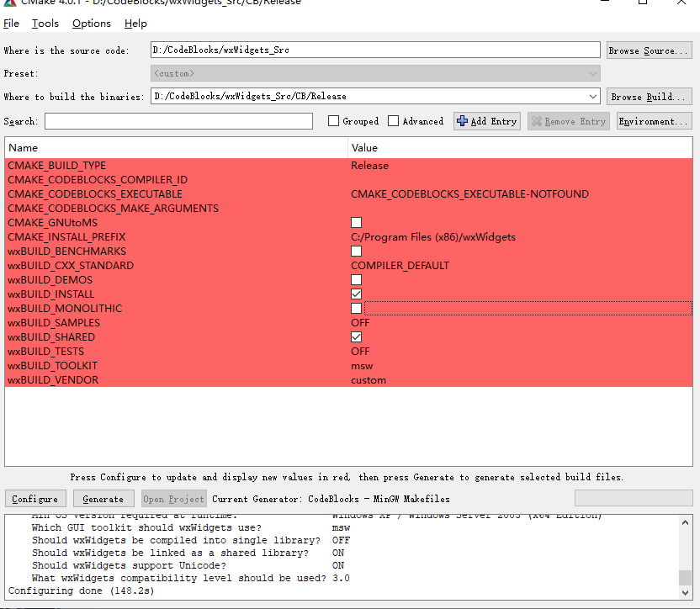Uncheck wxBUILD_INSTALL checkbox
This screenshot has height=609, width=700.
click(356, 294)
